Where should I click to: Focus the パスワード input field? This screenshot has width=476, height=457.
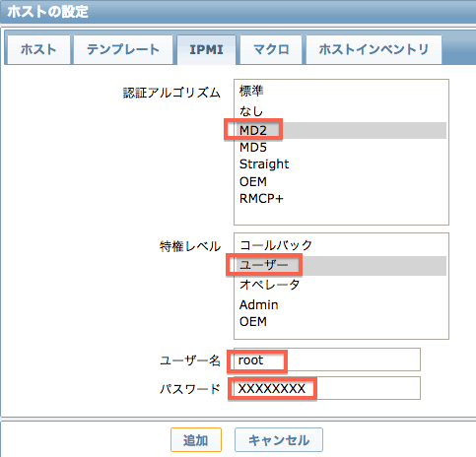point(327,388)
